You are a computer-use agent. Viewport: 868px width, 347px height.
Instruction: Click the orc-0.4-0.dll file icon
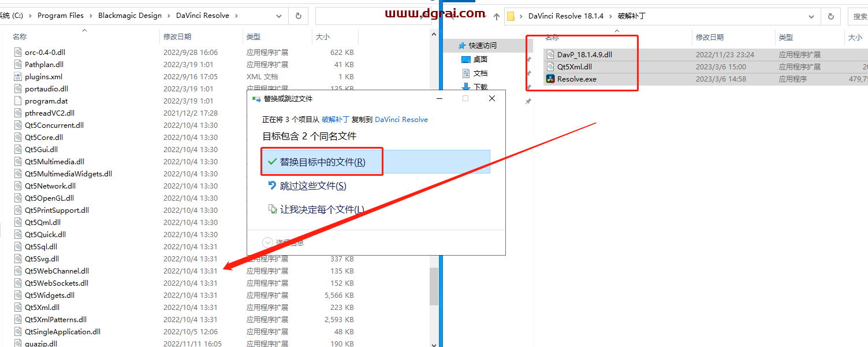click(x=18, y=52)
